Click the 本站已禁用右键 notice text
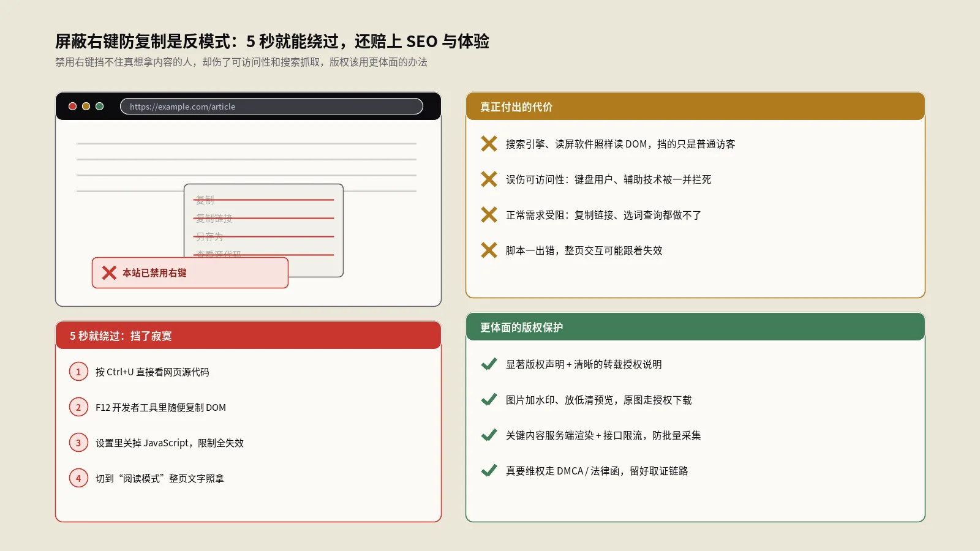This screenshot has height=551, width=980. click(x=154, y=273)
